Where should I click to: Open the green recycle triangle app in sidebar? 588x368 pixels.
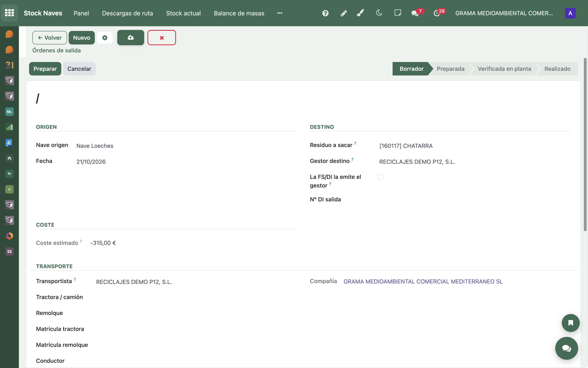(x=10, y=189)
